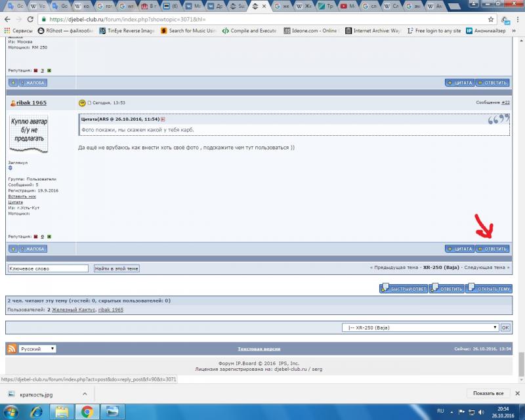
Task: Decrease reputation of ribak 1965 (red minus)
Action: tap(36, 236)
